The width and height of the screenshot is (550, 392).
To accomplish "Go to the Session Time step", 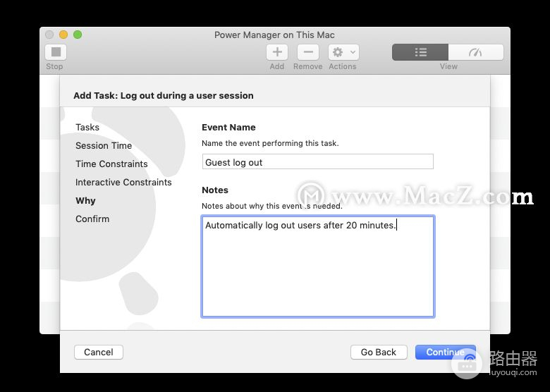I will [104, 146].
